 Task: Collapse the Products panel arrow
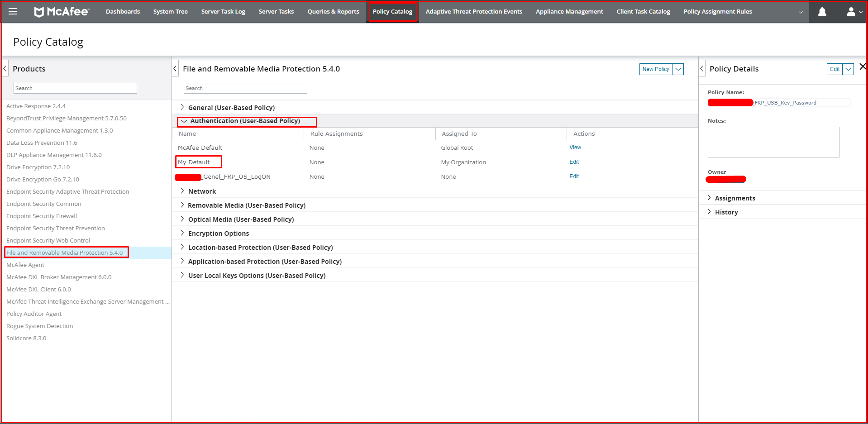coord(5,69)
